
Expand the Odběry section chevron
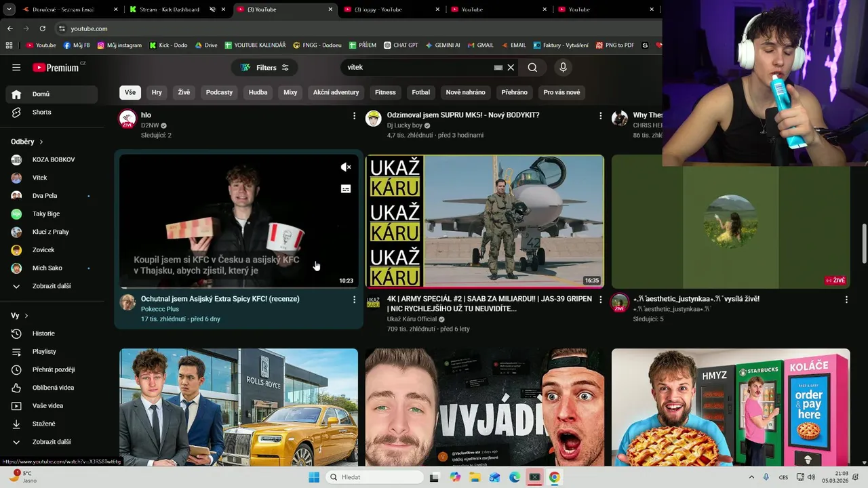pyautogui.click(x=41, y=142)
